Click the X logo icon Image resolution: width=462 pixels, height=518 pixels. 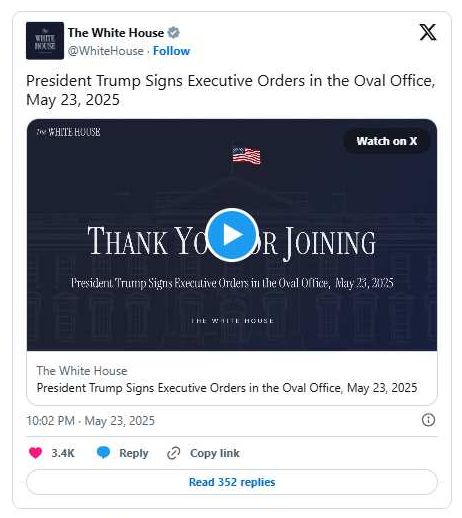click(428, 32)
